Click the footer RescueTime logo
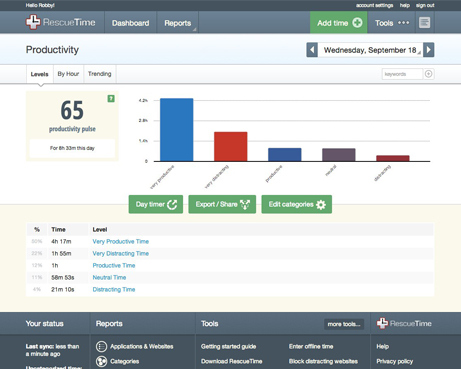The height and width of the screenshot is (369, 461). click(404, 323)
